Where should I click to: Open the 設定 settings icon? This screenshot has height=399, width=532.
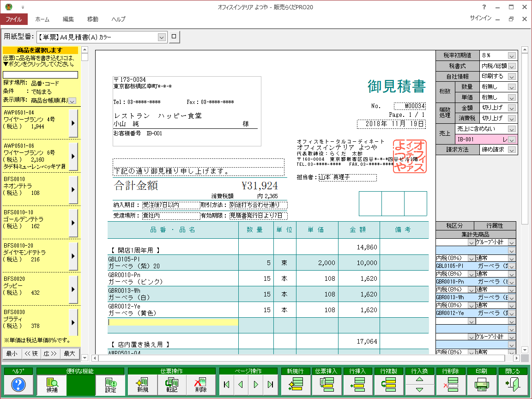pyautogui.click(x=110, y=385)
